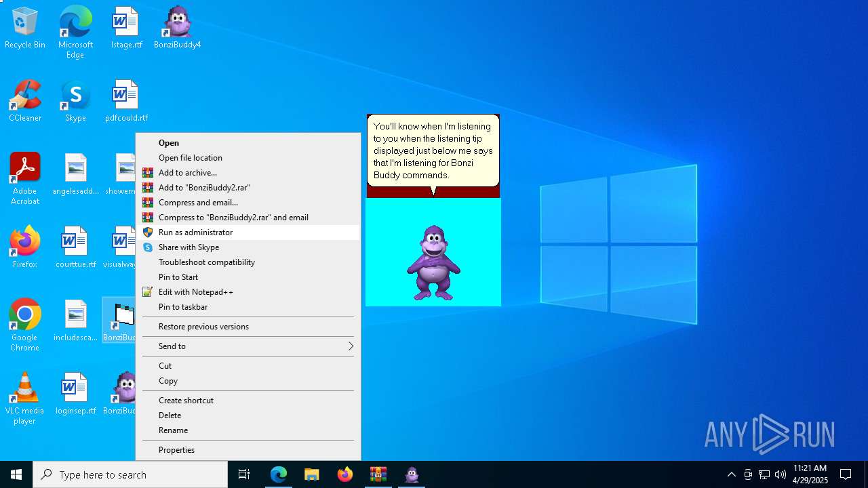Choose Compress and email...
Screen dimensions: 868x488
point(248,203)
